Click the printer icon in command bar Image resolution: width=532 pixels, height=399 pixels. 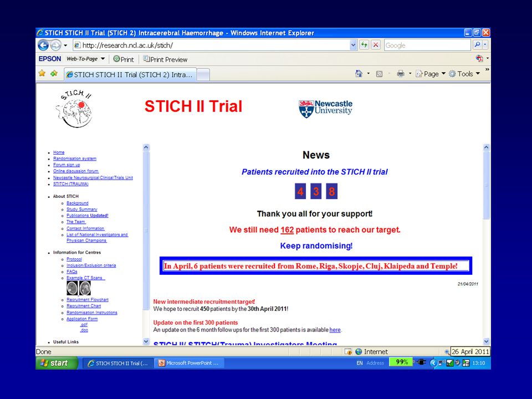401,74
